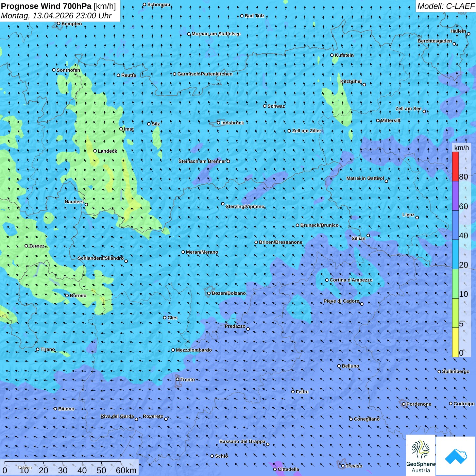476x476 pixels.
Task: Click the Schlanders/Silandro label
Action: click(101, 258)
